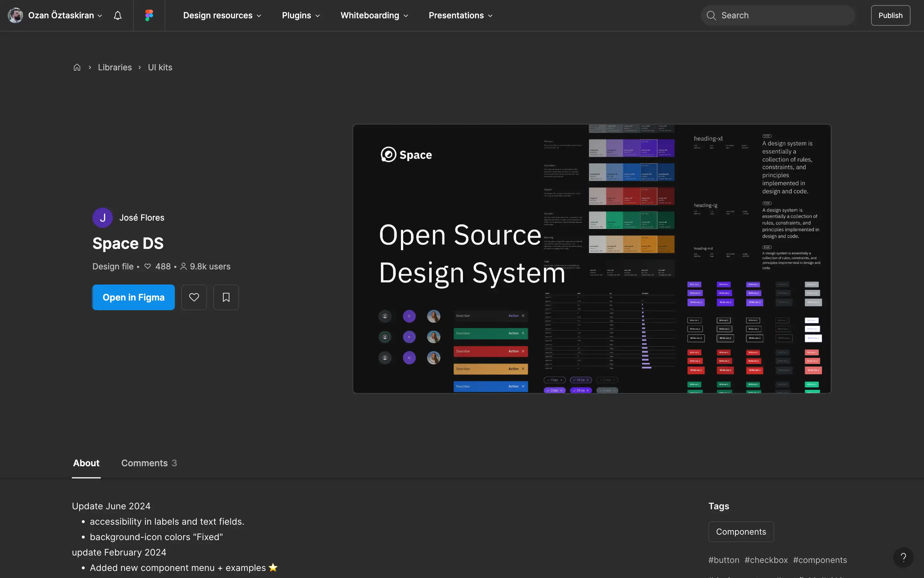Click José Flores's purple J avatar

102,217
